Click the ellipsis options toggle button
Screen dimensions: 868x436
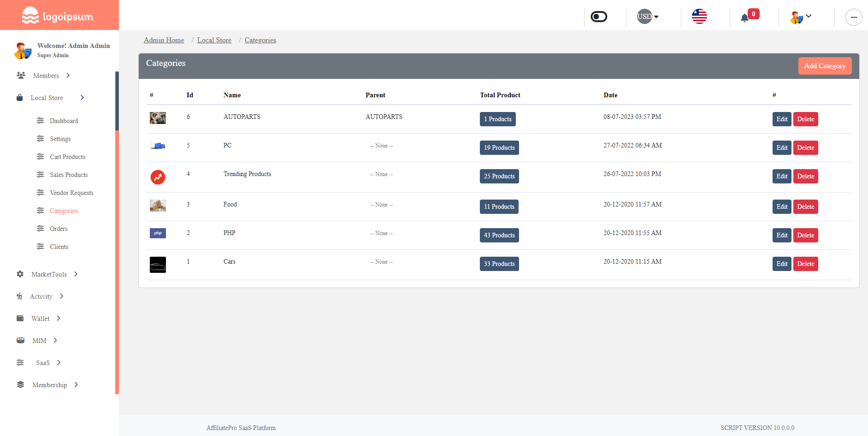[x=854, y=17]
